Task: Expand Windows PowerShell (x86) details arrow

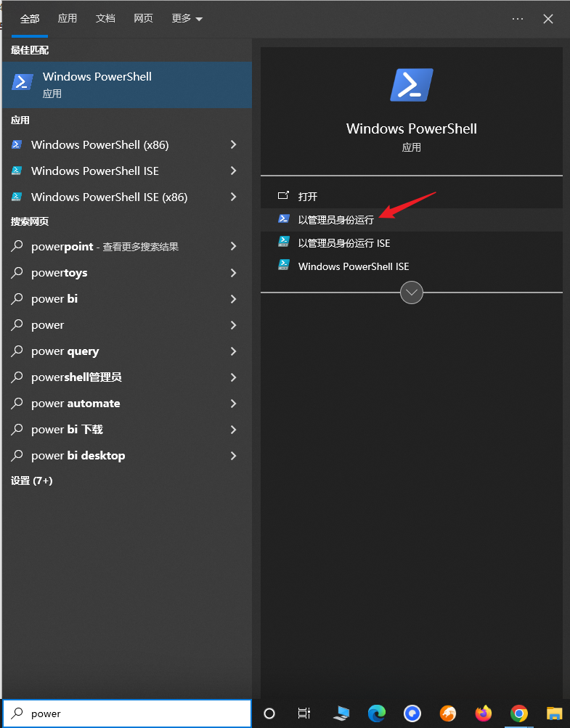Action: click(234, 145)
